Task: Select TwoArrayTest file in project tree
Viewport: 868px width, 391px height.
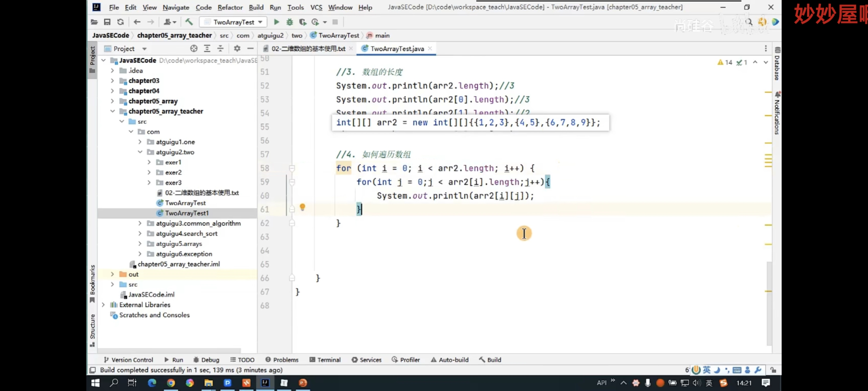Action: pos(185,203)
